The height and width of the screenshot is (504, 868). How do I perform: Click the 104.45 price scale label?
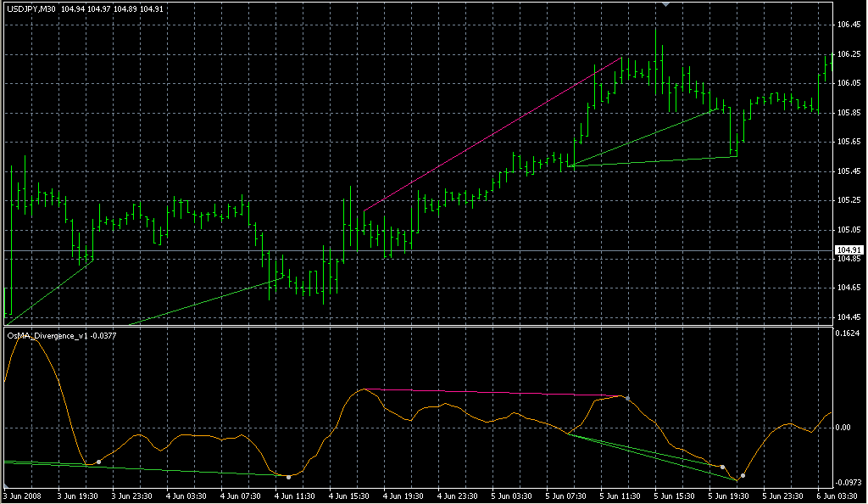[x=849, y=317]
